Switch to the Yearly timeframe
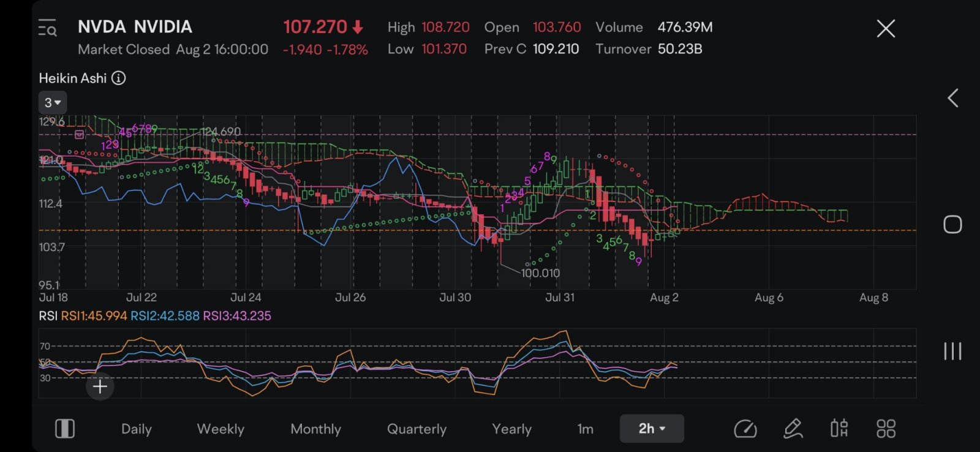Image resolution: width=980 pixels, height=452 pixels. pyautogui.click(x=511, y=429)
